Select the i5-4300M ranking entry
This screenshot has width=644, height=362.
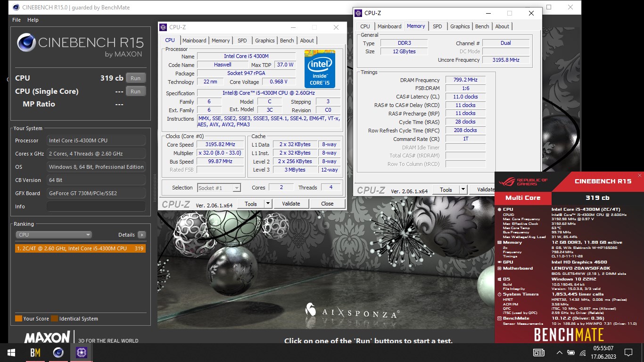click(x=80, y=248)
